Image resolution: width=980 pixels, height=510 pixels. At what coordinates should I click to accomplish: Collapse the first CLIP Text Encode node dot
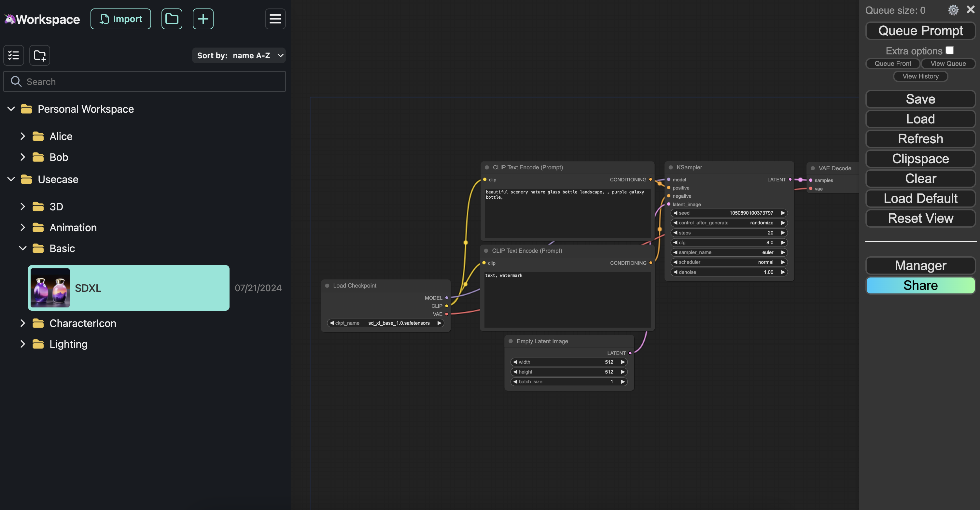[x=486, y=167]
